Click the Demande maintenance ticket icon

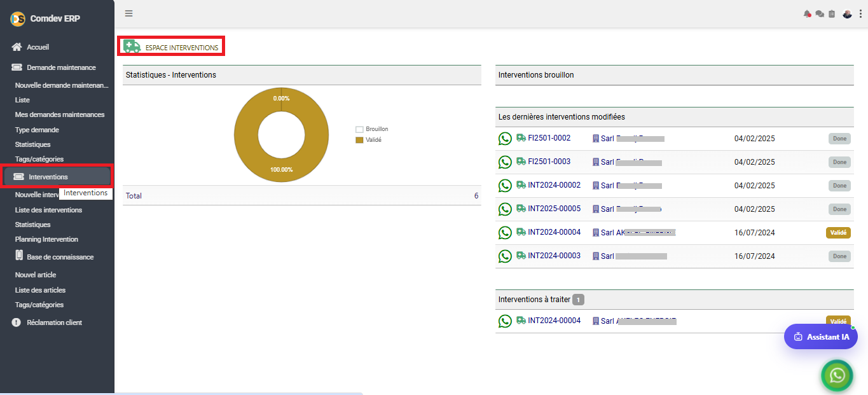(17, 67)
